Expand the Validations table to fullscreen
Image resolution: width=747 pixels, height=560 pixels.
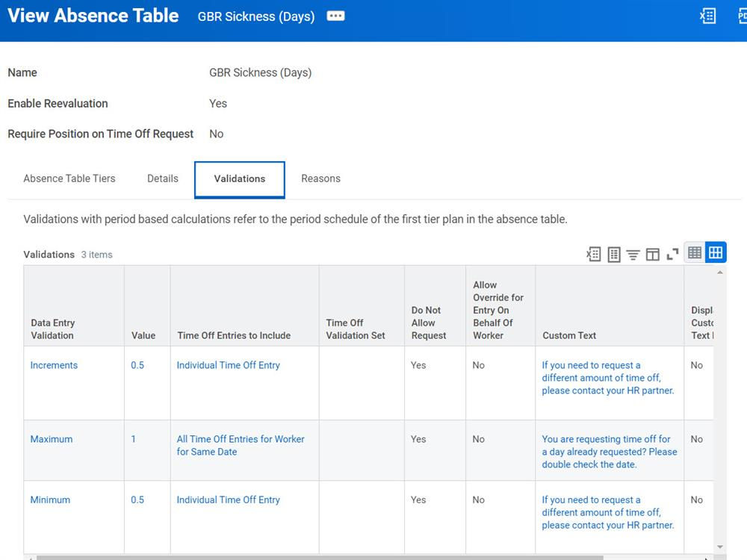(x=673, y=255)
